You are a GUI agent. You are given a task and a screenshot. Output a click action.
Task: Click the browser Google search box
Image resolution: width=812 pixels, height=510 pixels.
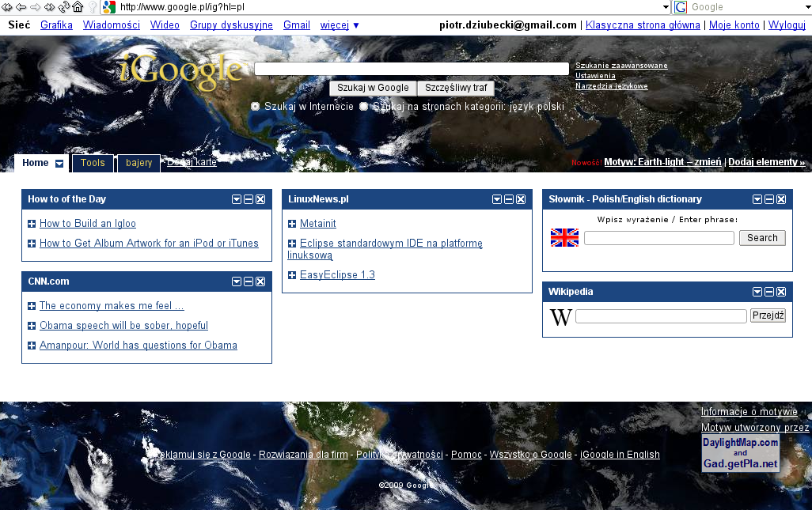[x=746, y=7]
